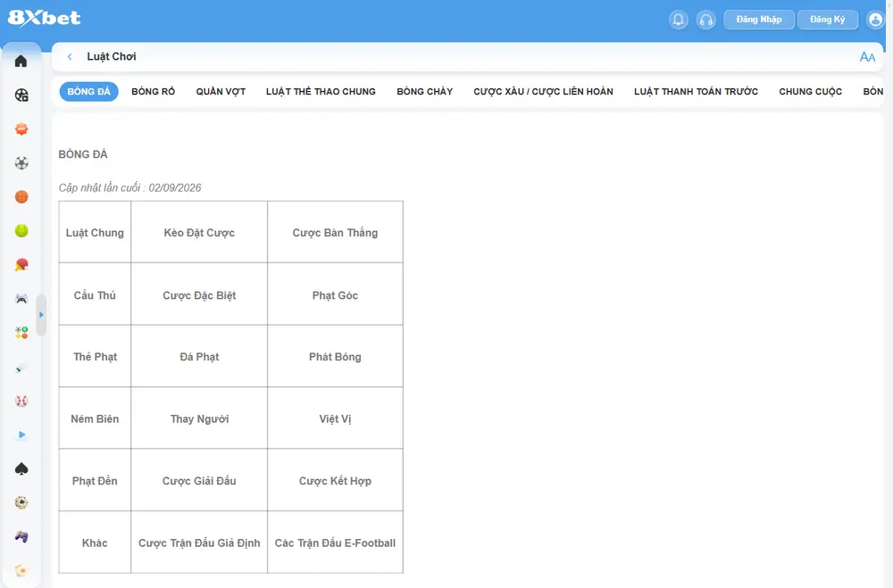
Task: Open the Cược Trận Đấu Giả Định cell
Action: click(199, 542)
